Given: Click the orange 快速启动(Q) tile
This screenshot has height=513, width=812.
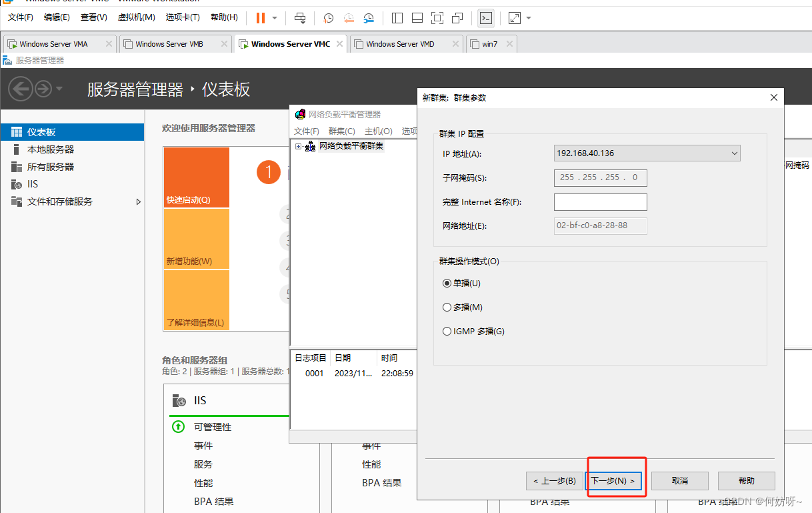Looking at the screenshot, I should tap(197, 177).
